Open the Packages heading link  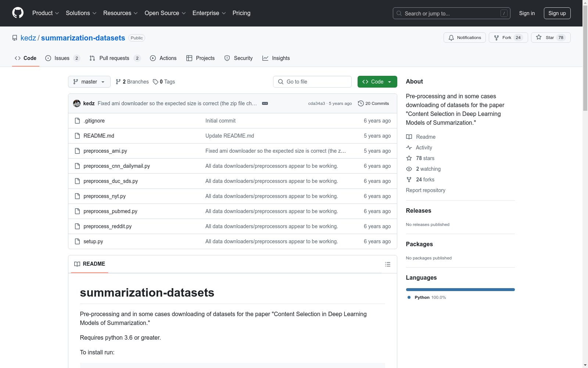point(419,244)
